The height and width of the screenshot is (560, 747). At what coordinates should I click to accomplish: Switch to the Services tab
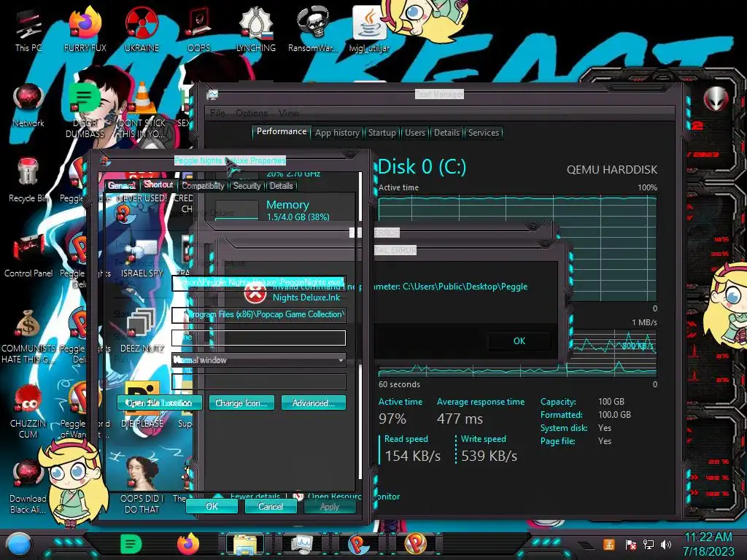(x=483, y=133)
